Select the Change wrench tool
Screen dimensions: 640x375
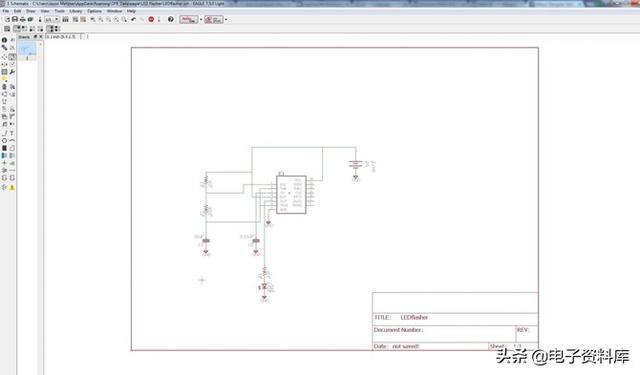pyautogui.click(x=12, y=72)
